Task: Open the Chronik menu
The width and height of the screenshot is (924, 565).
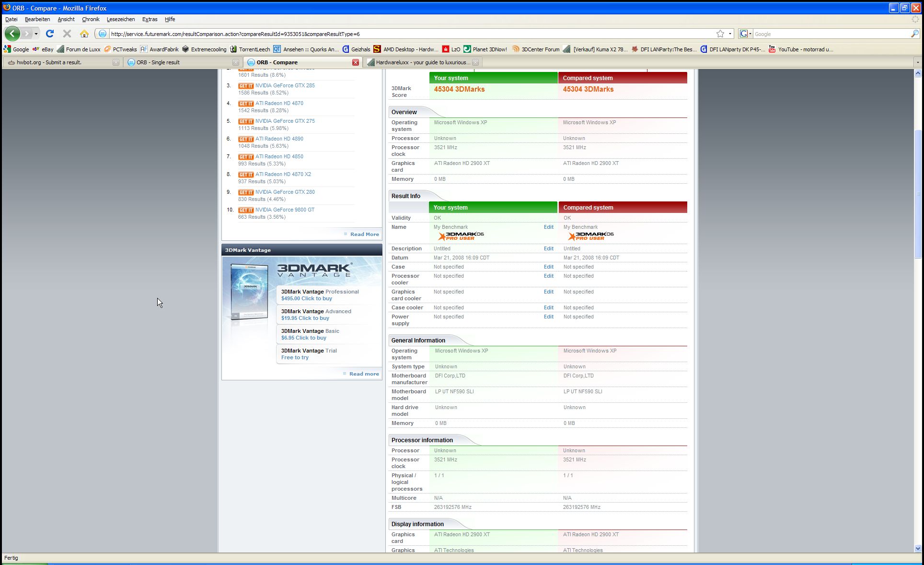Action: coord(91,19)
